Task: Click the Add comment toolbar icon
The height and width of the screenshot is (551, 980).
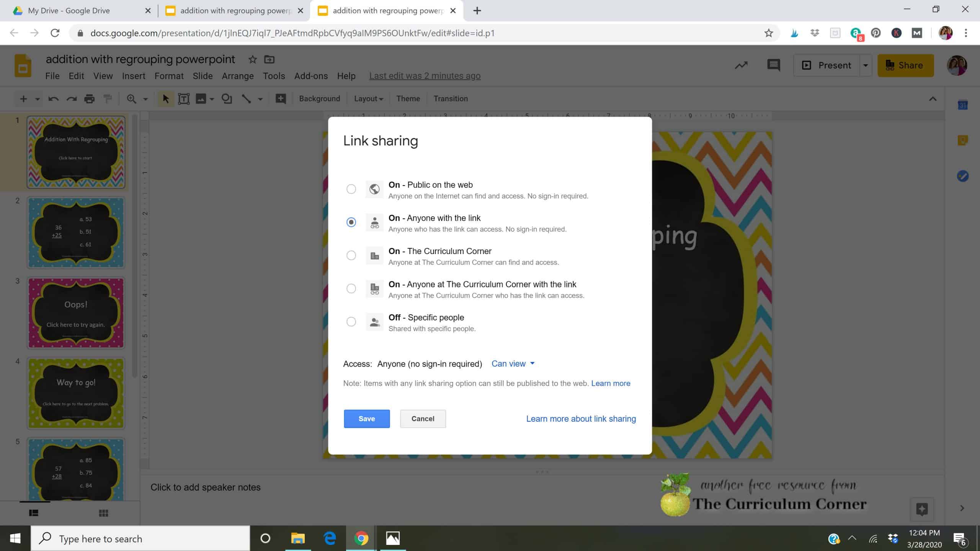Action: tap(281, 99)
